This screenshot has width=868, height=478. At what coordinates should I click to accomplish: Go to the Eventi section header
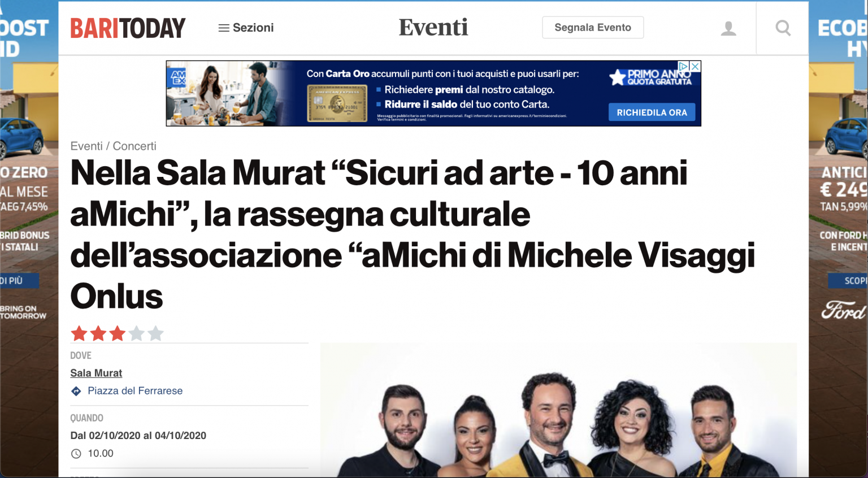coord(433,27)
